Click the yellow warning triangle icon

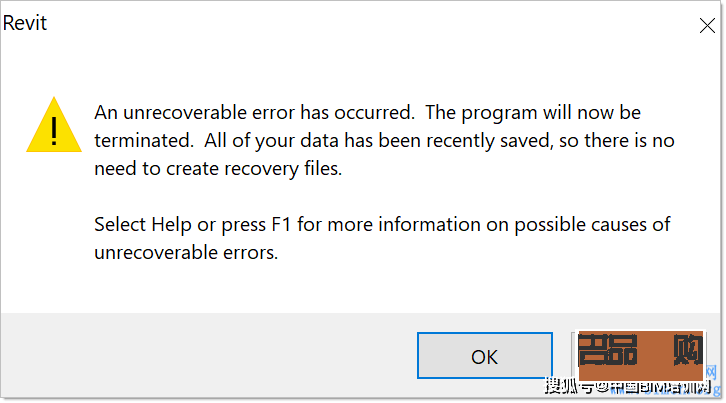pyautogui.click(x=55, y=127)
